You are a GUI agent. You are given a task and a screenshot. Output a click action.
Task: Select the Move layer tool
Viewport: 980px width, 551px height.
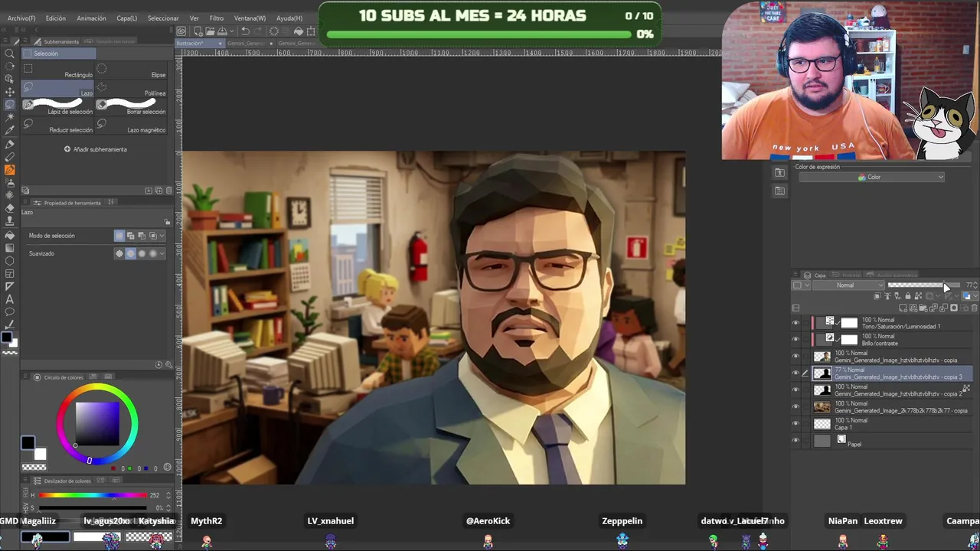(x=9, y=92)
